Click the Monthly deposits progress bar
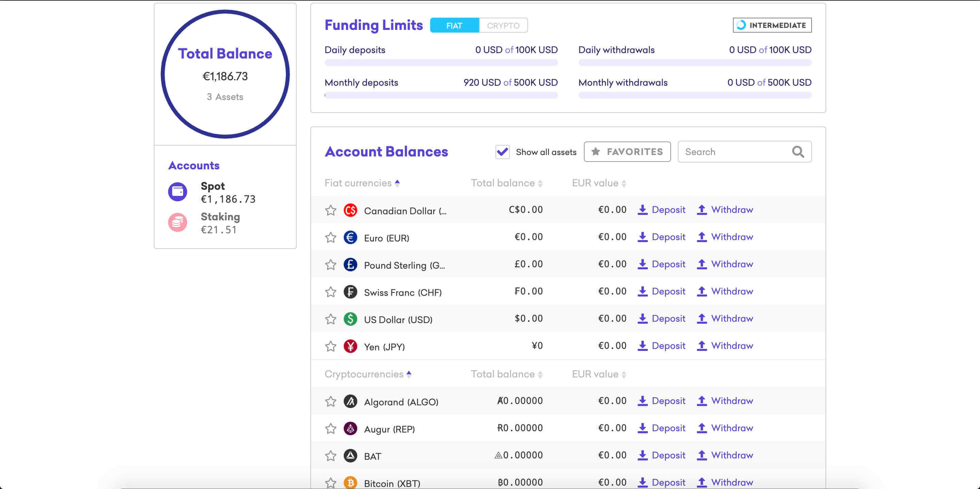 [441, 96]
